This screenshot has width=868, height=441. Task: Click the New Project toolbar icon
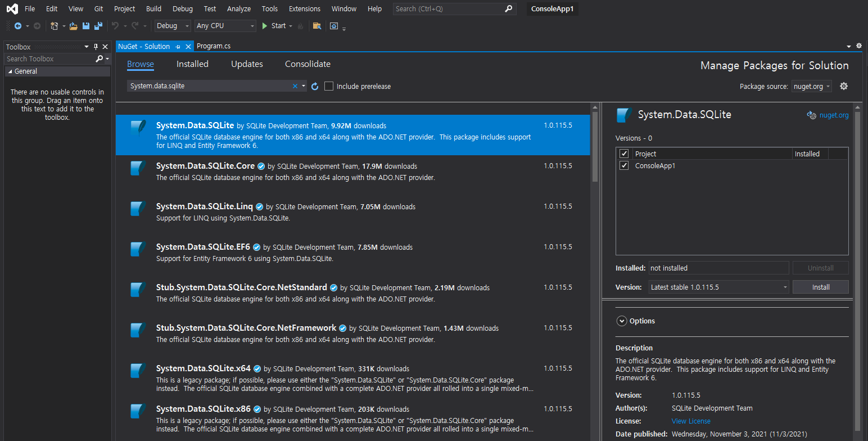point(55,26)
